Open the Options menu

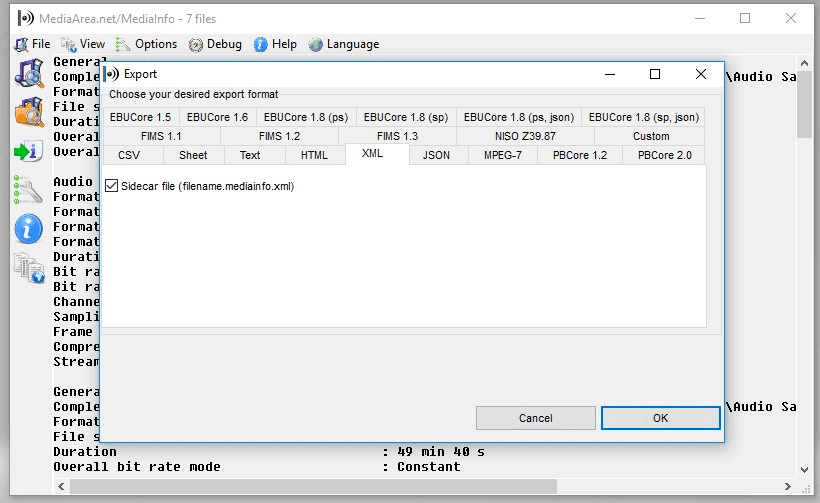[x=146, y=44]
